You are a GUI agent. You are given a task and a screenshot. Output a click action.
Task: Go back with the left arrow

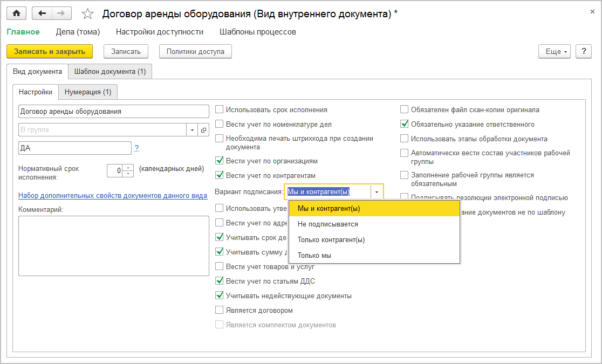tap(42, 13)
